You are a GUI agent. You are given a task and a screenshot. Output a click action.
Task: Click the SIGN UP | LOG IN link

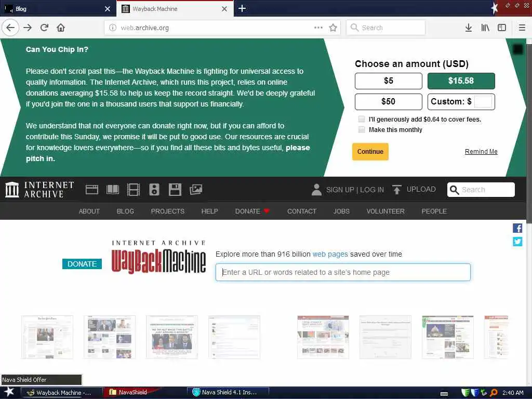pos(355,190)
